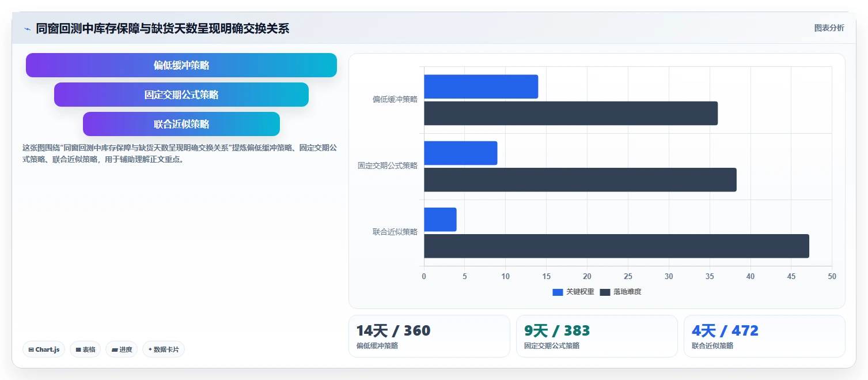Click the heading 同窗回测中库存保障与缺货天数呈现明确交换关系

point(162,28)
